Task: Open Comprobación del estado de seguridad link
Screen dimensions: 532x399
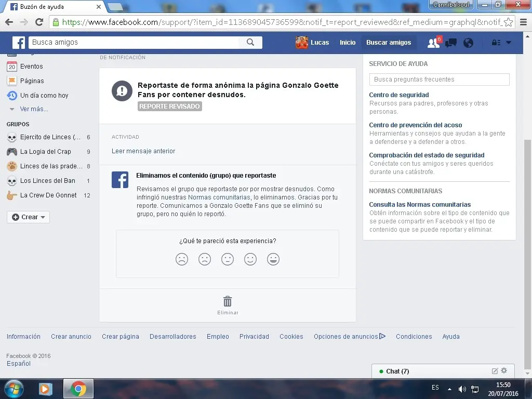Action: click(427, 155)
